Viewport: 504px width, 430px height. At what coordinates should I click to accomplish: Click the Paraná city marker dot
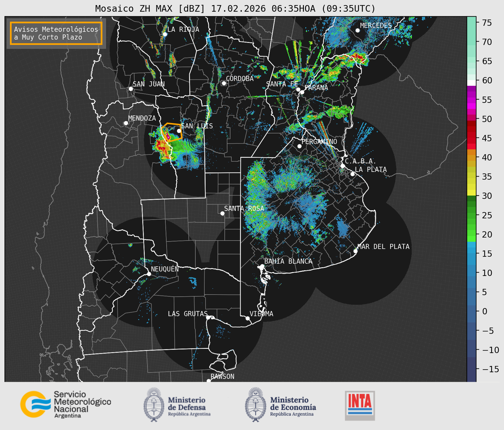point(302,92)
